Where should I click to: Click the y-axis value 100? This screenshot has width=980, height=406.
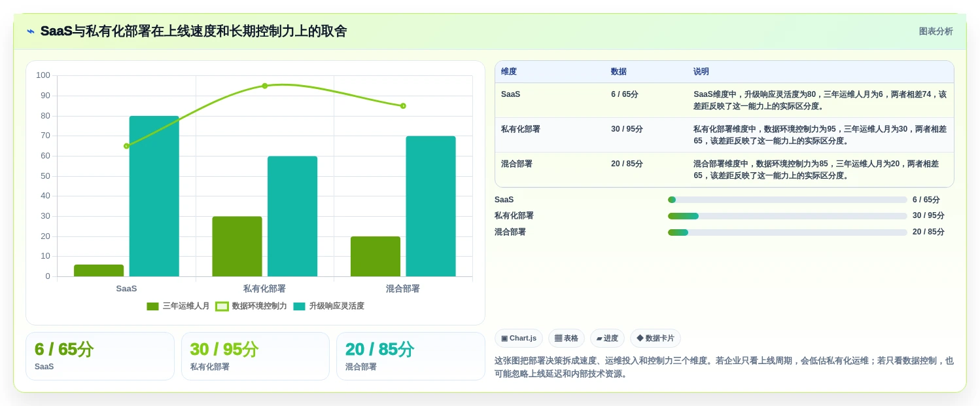tap(43, 75)
